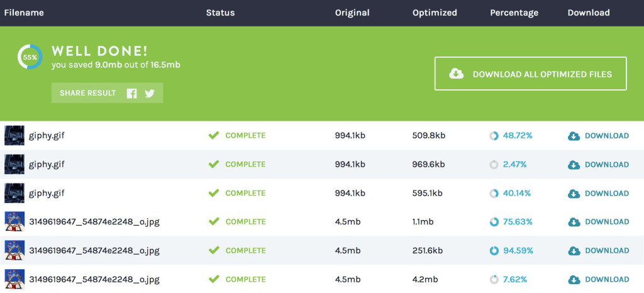644x293 pixels.
Task: Click the cloud download icon for the 48.72% row
Action: (x=574, y=136)
